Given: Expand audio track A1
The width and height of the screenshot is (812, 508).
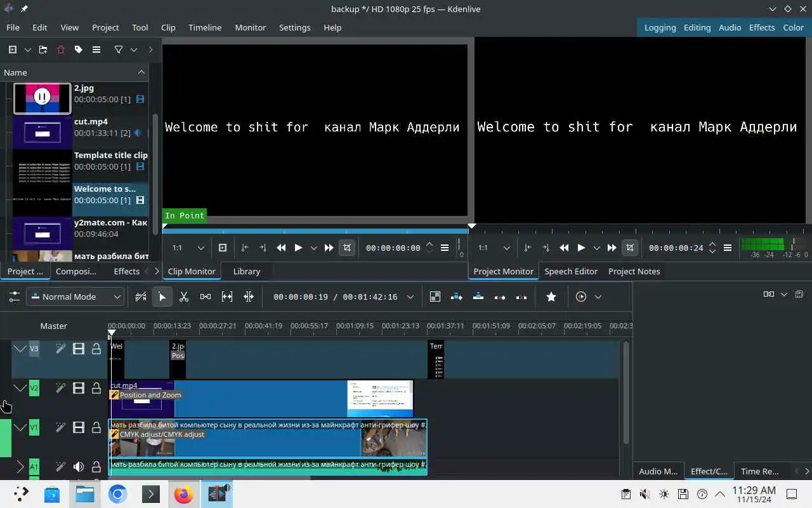Looking at the screenshot, I should [20, 467].
